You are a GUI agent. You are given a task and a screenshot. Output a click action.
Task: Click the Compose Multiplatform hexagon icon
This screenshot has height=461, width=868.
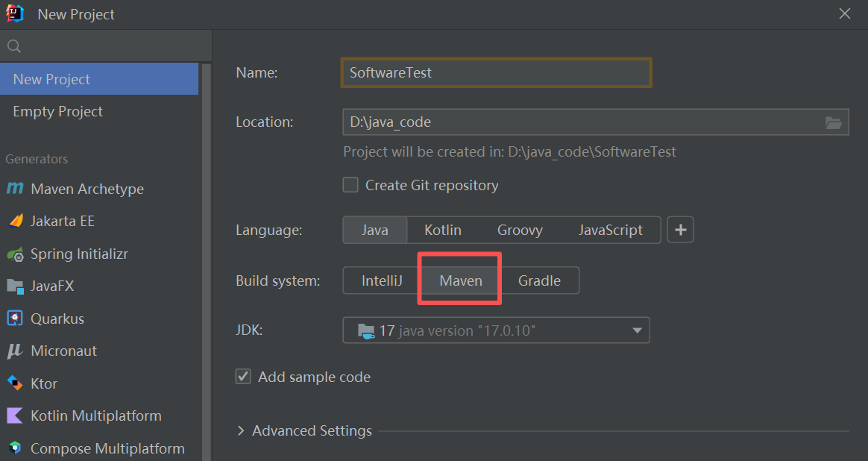15,448
